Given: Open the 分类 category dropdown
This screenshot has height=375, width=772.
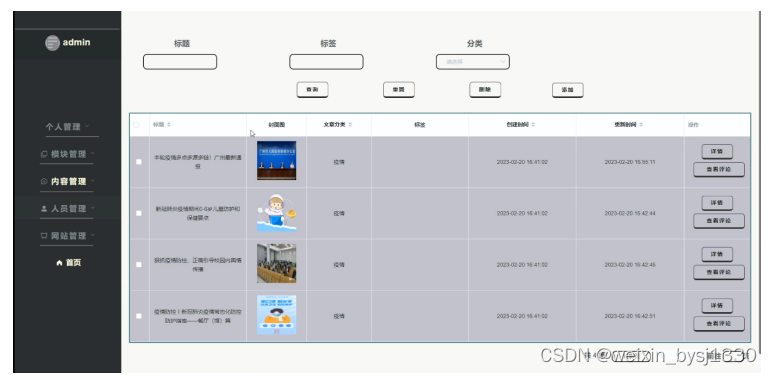Looking at the screenshot, I should tap(473, 62).
